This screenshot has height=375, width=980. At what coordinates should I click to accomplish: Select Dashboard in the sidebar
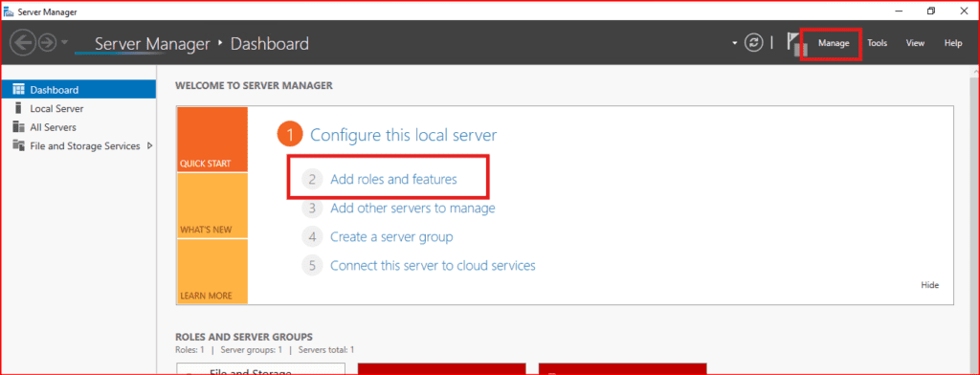[78, 89]
